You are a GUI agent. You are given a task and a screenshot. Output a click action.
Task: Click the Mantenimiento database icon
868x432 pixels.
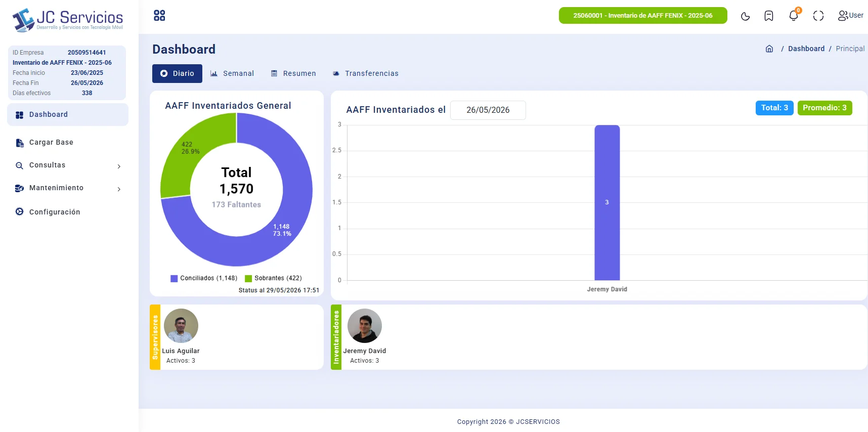[19, 188]
